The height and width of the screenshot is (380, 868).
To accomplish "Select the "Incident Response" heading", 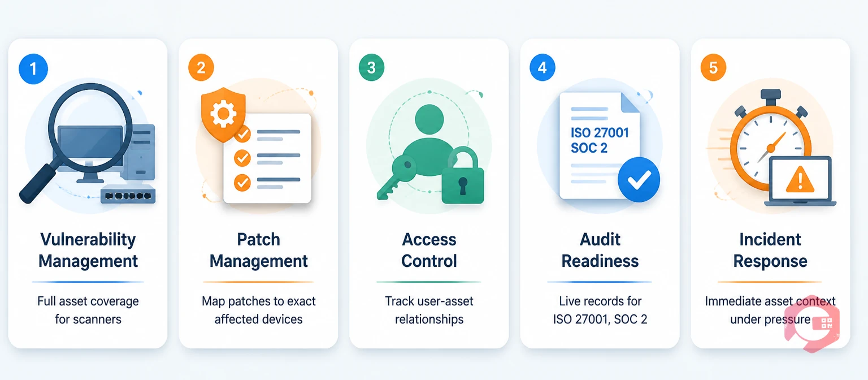I will [x=770, y=250].
